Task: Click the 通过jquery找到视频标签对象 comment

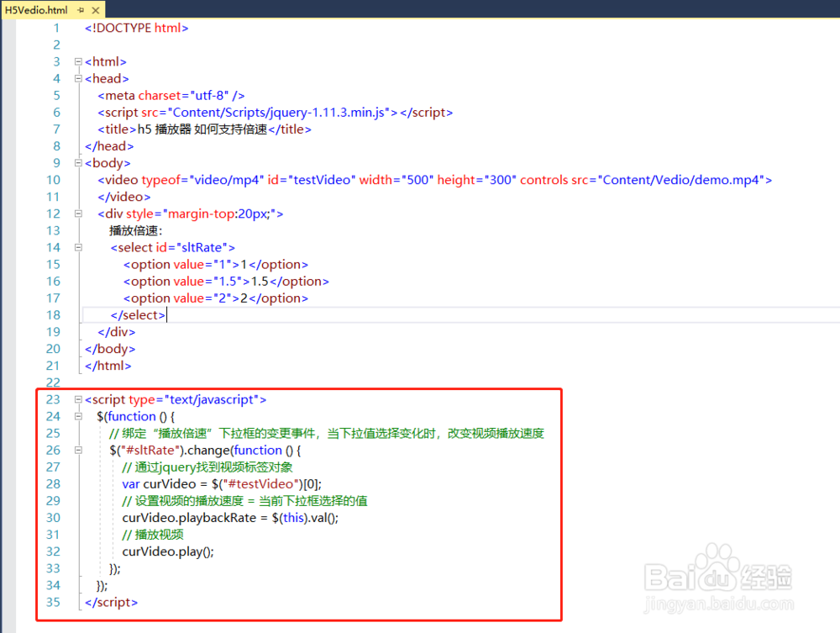Action: click(x=207, y=467)
